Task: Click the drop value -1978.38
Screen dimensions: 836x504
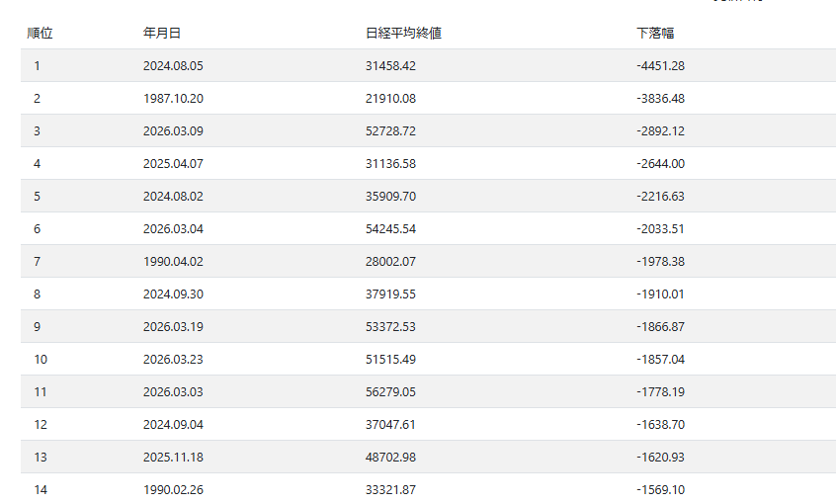Action: pos(660,261)
